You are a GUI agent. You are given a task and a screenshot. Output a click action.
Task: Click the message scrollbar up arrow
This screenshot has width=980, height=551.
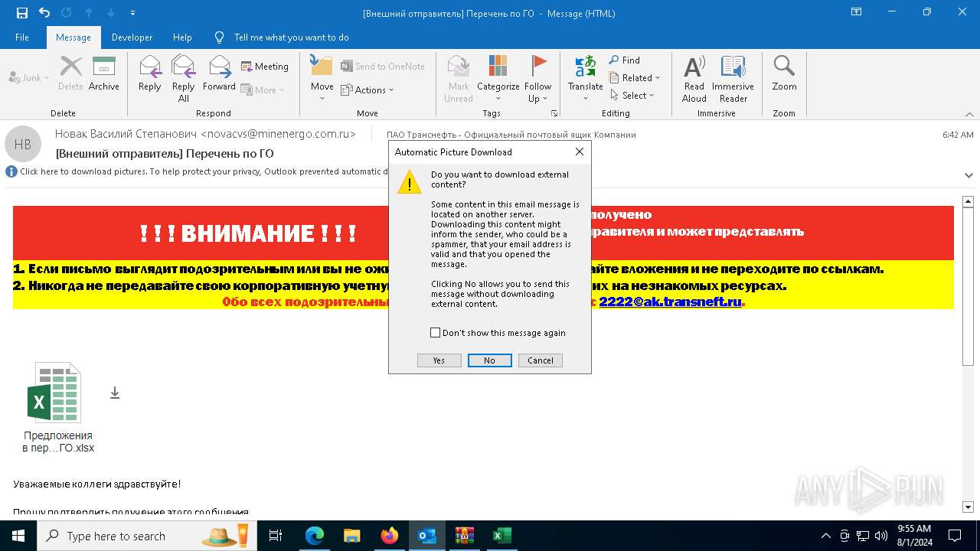(968, 202)
